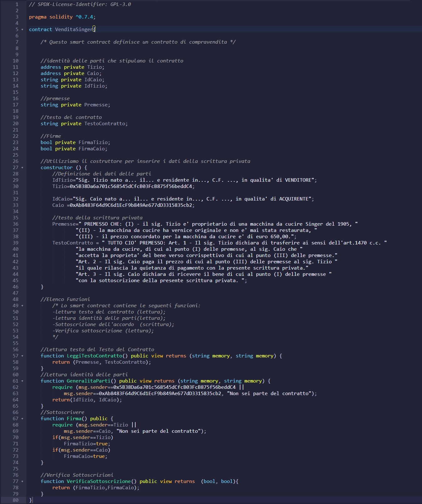Fold the GeneralitaParti function at line 61
The height and width of the screenshot is (504, 422).
point(22,381)
